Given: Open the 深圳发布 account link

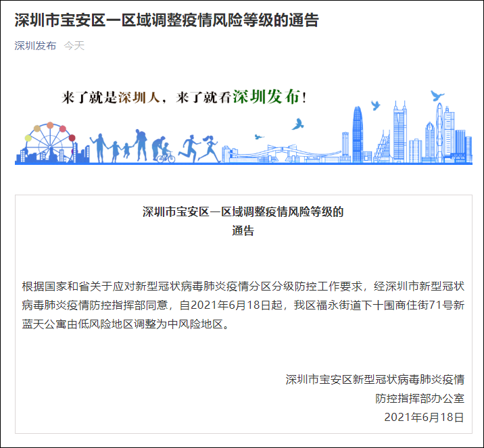Looking at the screenshot, I should (x=35, y=46).
